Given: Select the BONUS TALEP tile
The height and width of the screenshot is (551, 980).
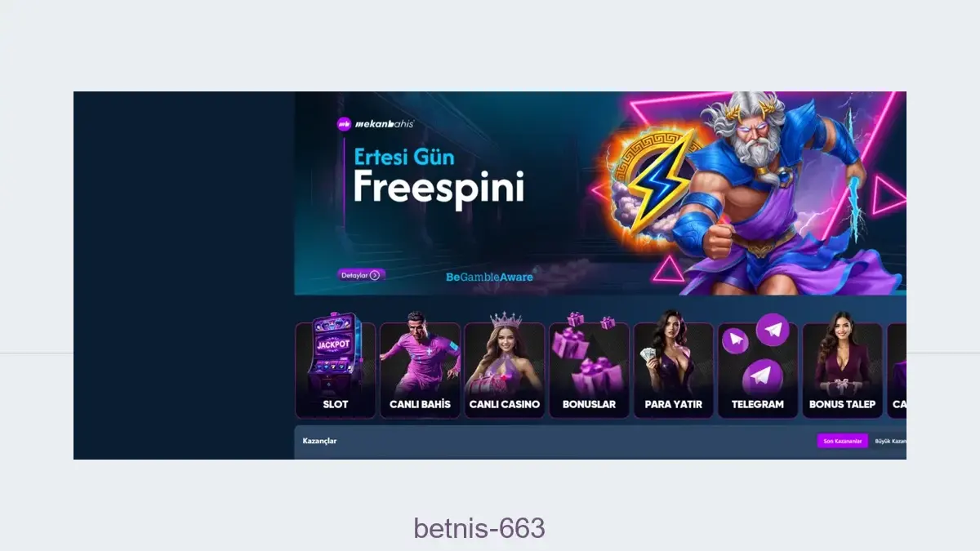Looking at the screenshot, I should tap(842, 371).
